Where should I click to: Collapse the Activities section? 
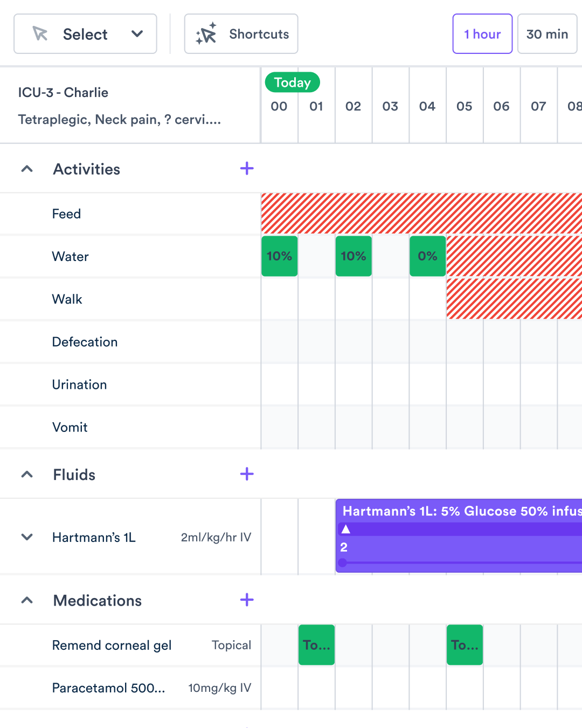pos(27,169)
